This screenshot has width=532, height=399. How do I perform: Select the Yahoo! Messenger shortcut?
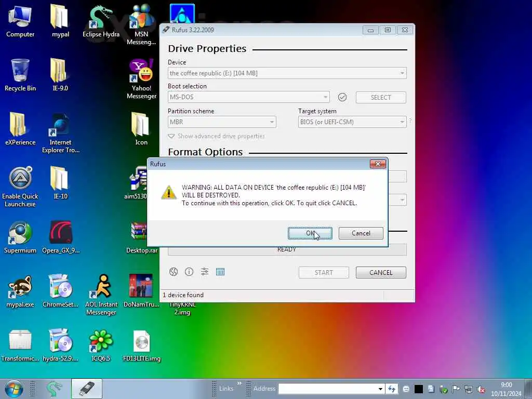(x=141, y=79)
